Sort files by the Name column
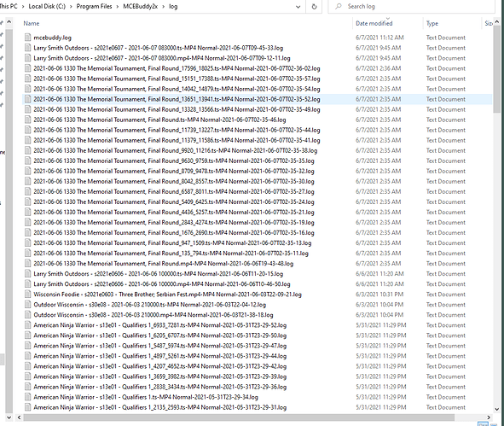504x426 pixels. (x=32, y=23)
